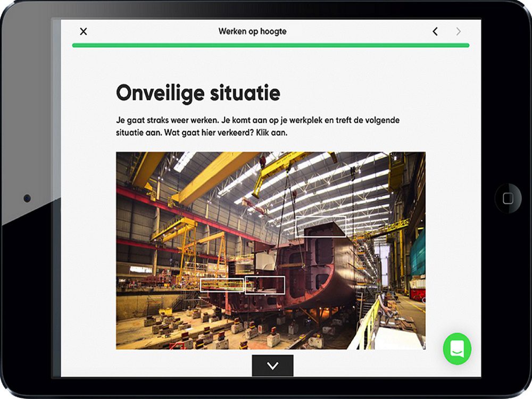
Task: Click the shipyard photo
Action: click(x=271, y=251)
